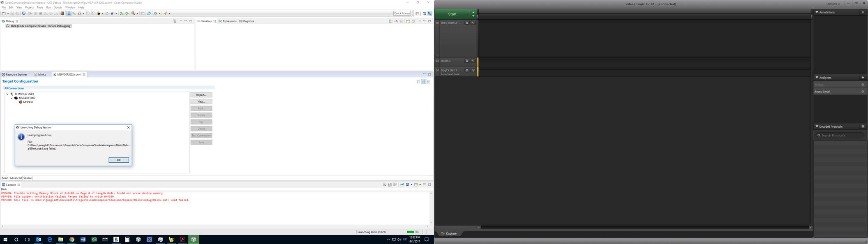Collapse the MSP430F2002 tree node
Image resolution: width=868 pixels, height=244 pixels.
tap(12, 98)
